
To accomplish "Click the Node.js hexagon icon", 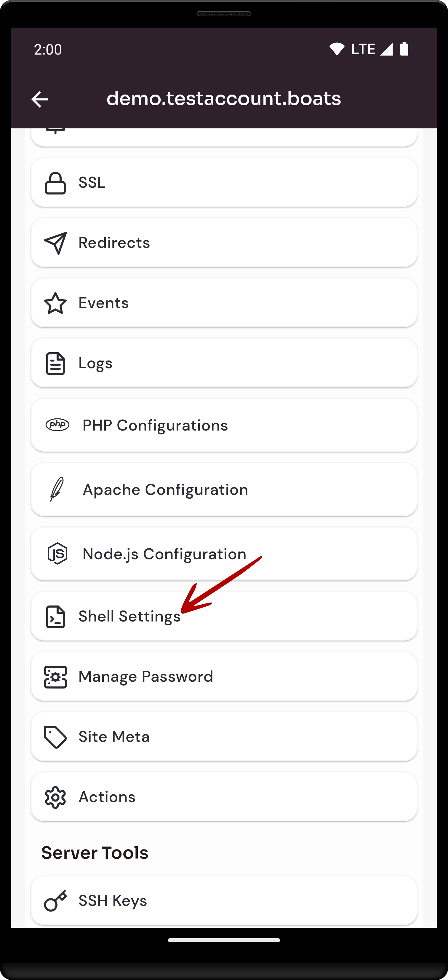I will [57, 554].
